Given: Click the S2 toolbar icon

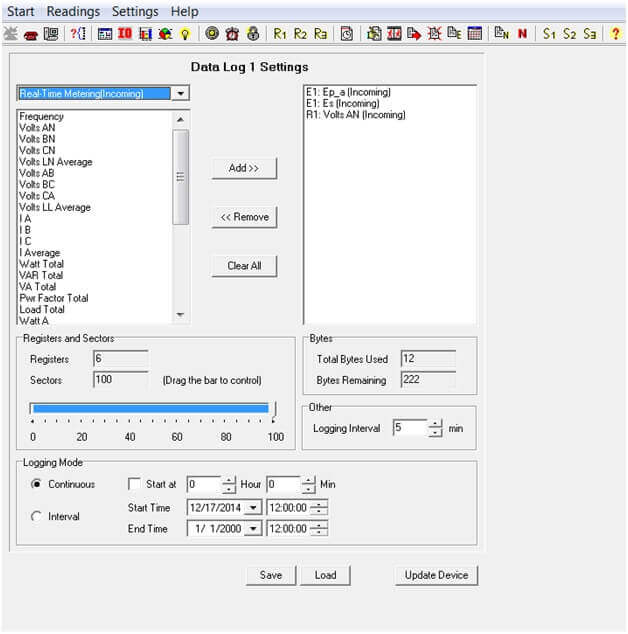Looking at the screenshot, I should point(569,33).
